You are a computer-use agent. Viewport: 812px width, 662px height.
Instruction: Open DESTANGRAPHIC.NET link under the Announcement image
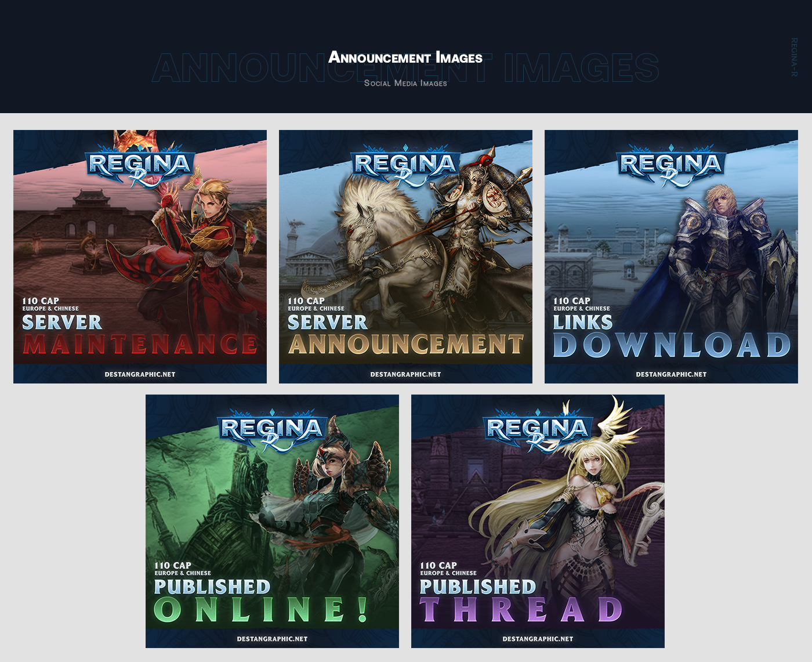click(x=405, y=374)
